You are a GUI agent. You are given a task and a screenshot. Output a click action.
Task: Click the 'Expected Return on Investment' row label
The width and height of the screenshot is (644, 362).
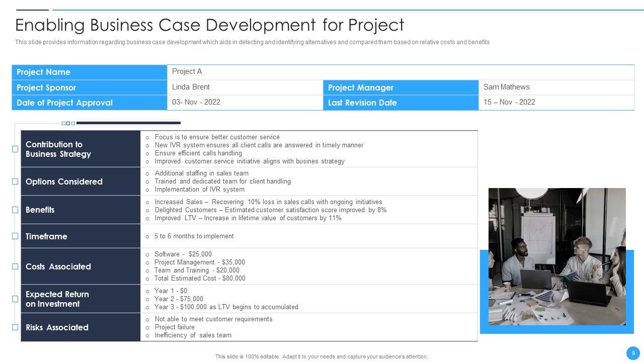[x=80, y=299]
